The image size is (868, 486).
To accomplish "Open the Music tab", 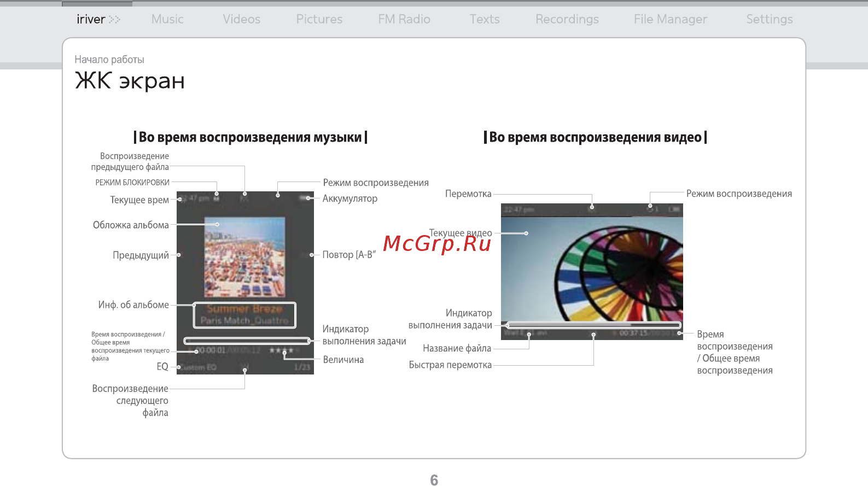I will tap(167, 19).
